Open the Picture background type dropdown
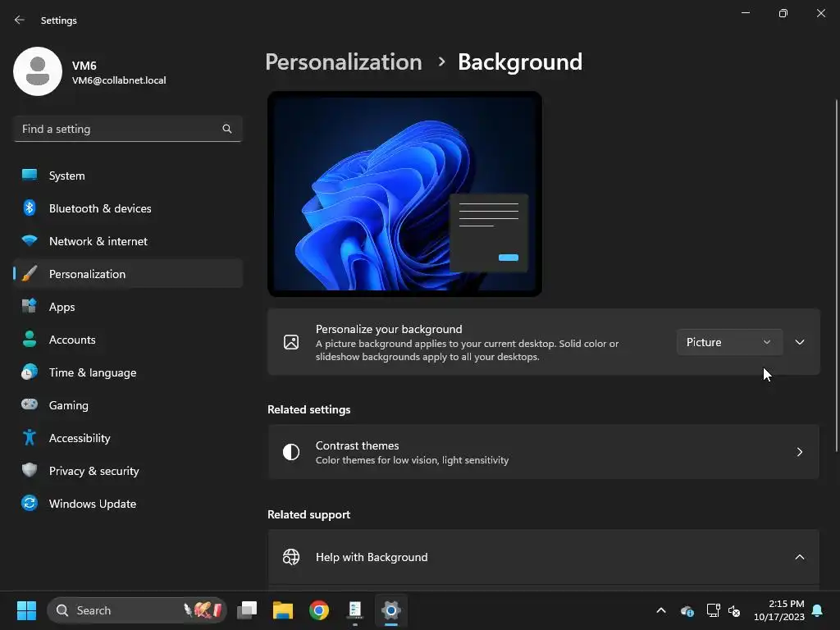840x630 pixels. tap(729, 342)
